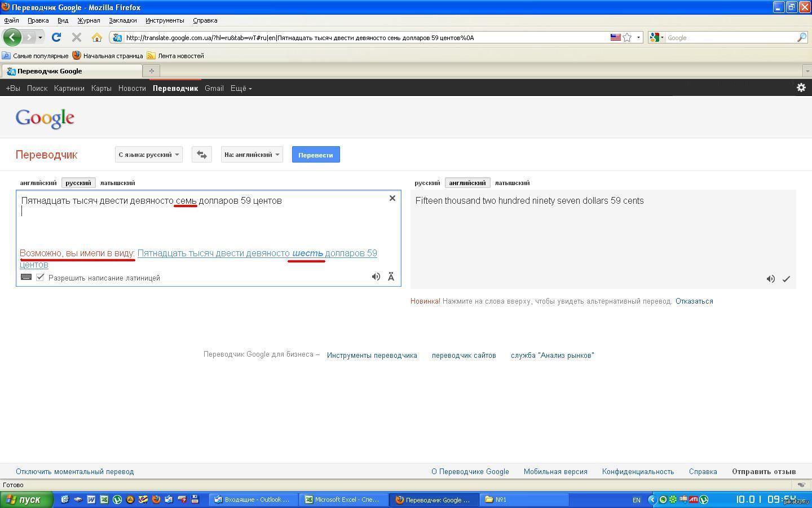
Task: Open 'Инструменты переводчика' link
Action: 372,356
